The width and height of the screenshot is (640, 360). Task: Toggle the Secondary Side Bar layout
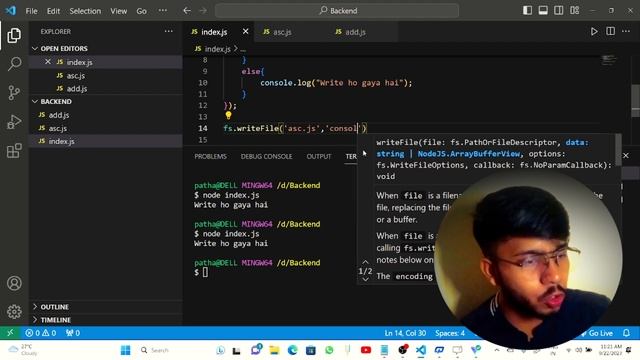point(559,11)
